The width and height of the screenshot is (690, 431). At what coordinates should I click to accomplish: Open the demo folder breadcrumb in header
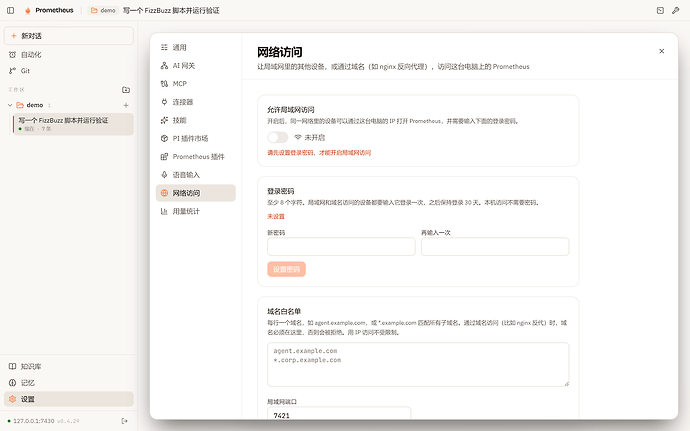point(103,10)
